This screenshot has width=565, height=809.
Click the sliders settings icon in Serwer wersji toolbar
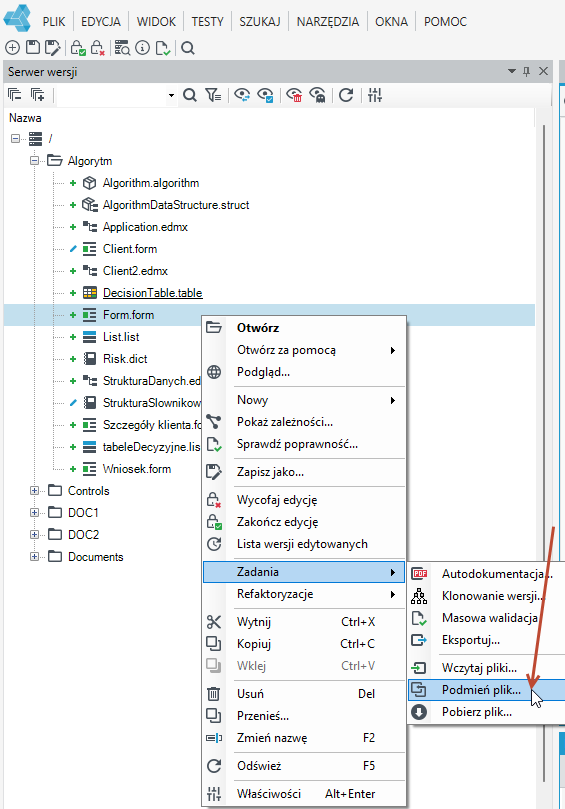[375, 95]
